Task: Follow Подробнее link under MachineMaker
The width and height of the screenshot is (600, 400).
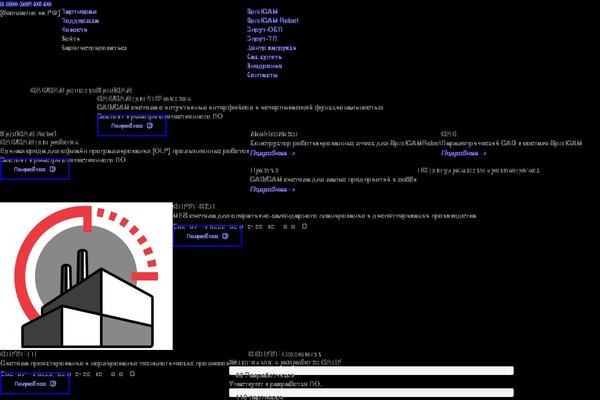Action: [272, 153]
